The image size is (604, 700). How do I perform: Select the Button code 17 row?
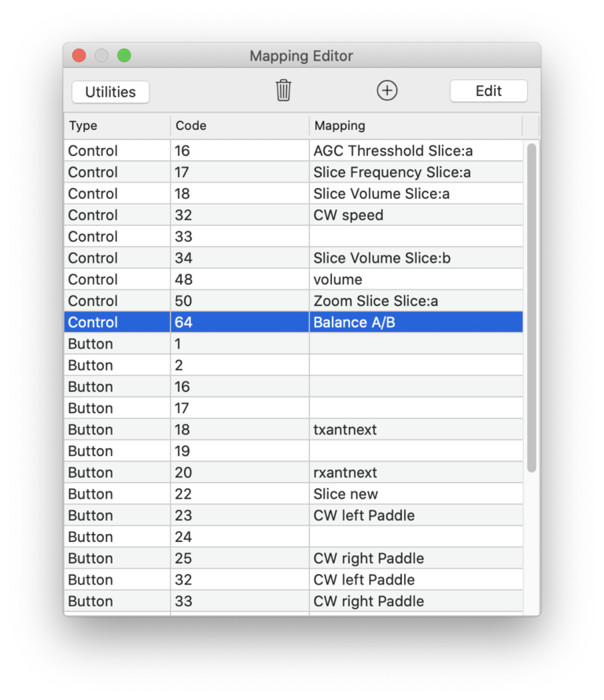pos(293,408)
